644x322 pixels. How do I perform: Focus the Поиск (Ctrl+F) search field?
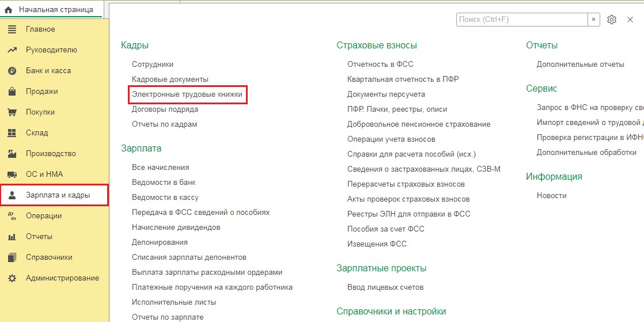tap(521, 20)
